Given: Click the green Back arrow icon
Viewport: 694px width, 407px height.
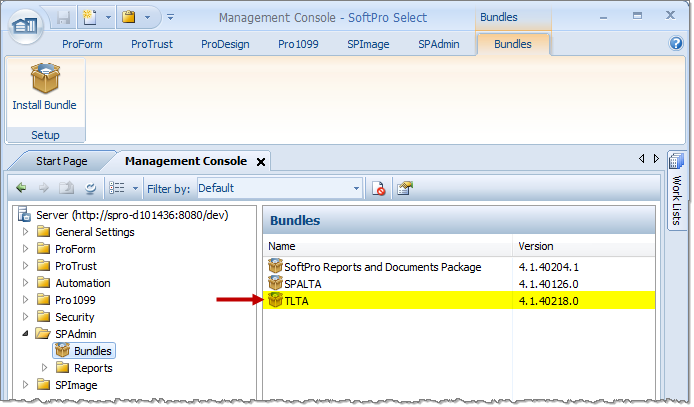Looking at the screenshot, I should (x=21, y=188).
